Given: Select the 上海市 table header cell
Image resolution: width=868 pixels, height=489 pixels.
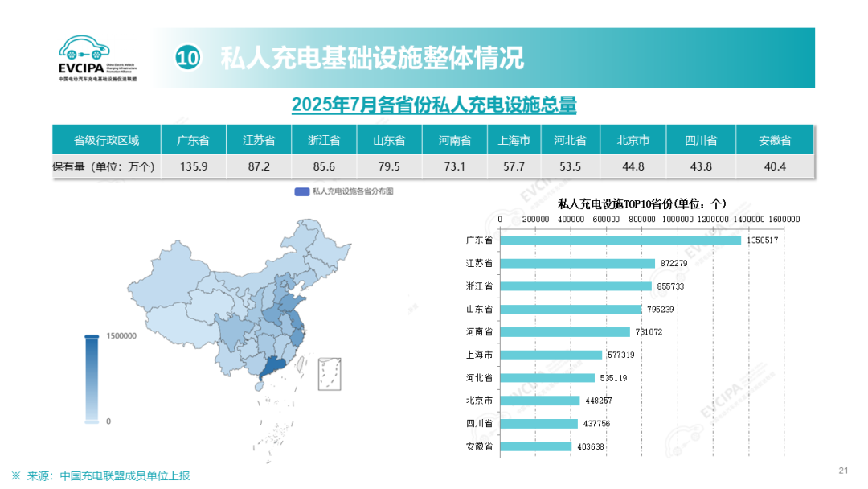Looking at the screenshot, I should [514, 140].
